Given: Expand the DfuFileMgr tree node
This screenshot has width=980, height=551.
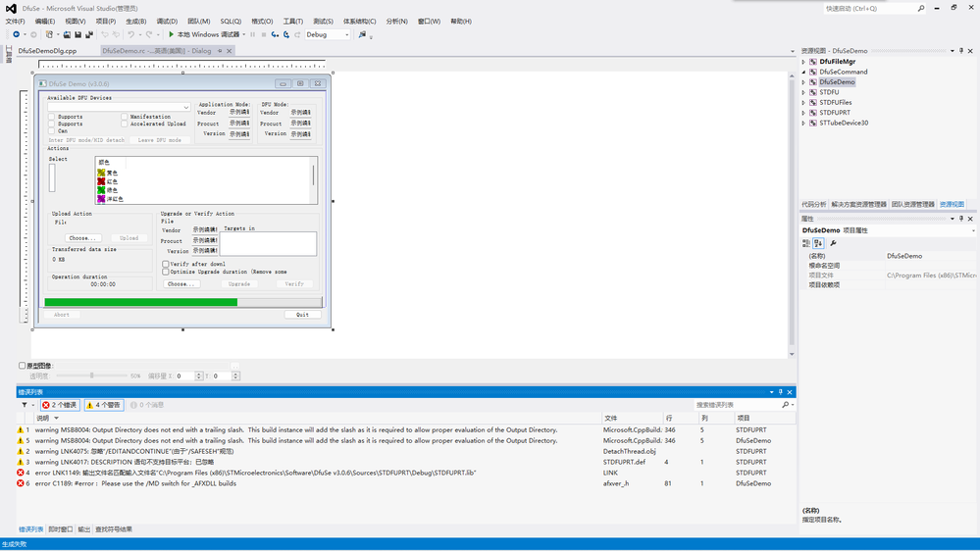Looking at the screenshot, I should click(x=803, y=61).
